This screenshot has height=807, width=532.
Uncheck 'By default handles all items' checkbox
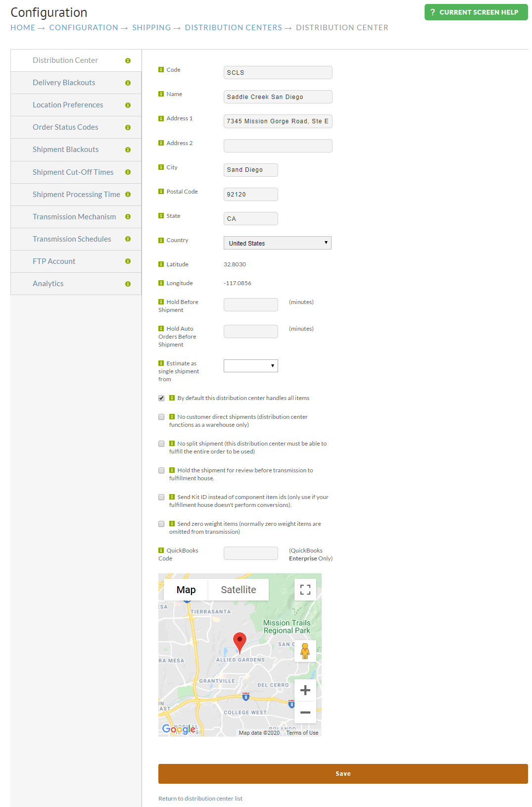click(x=161, y=398)
